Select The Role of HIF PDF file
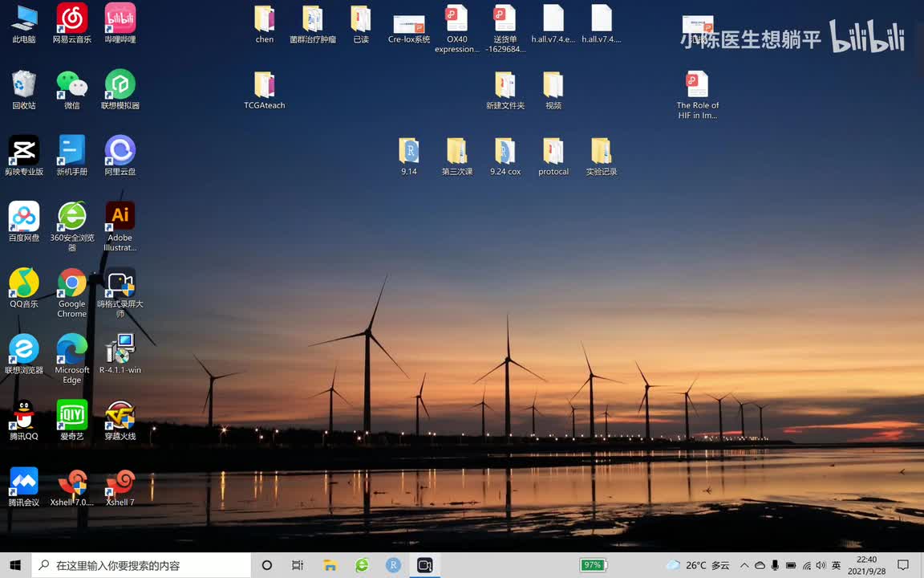 point(697,85)
